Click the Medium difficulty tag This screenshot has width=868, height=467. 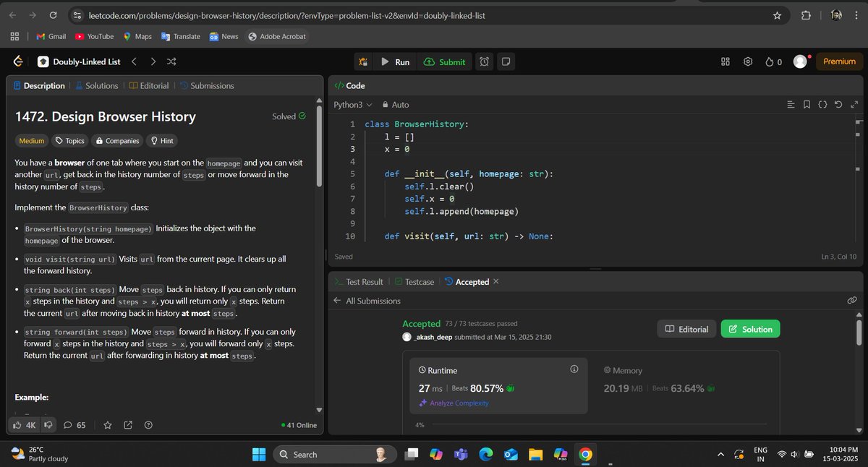(32, 141)
